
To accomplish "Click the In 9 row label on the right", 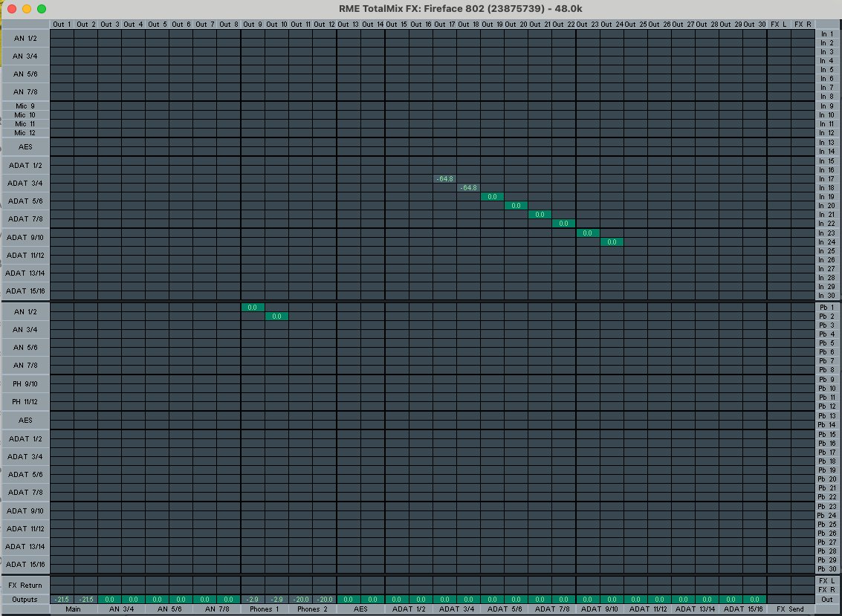I will 827,106.
